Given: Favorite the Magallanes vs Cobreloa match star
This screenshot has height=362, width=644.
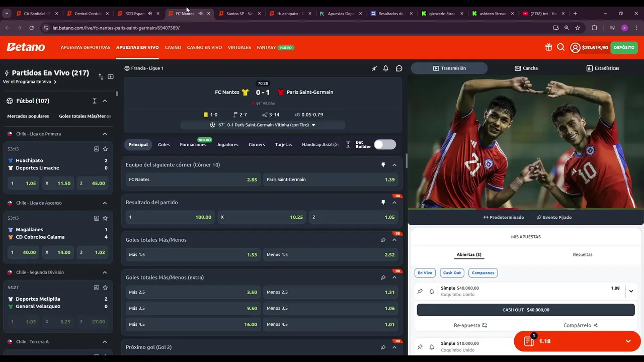Looking at the screenshot, I should [x=105, y=218].
